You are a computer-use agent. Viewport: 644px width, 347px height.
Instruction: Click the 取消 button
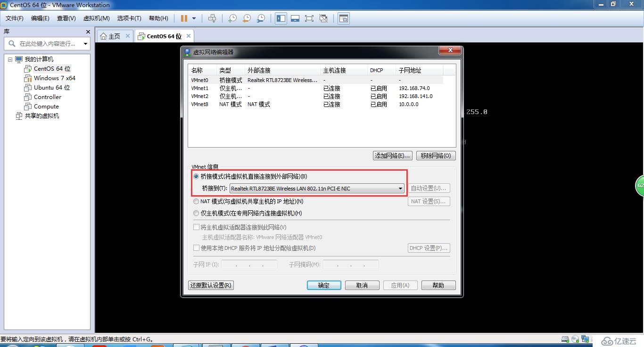click(362, 285)
